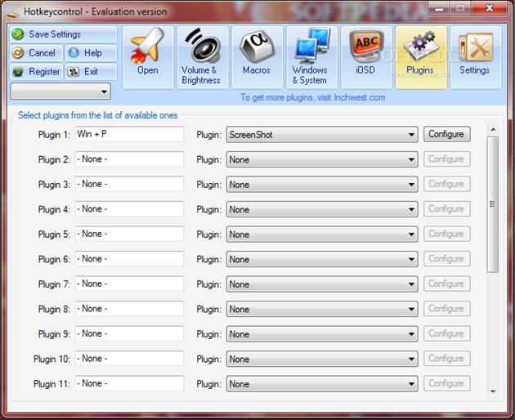
Task: Click Configure in the Plugin 11 row
Action: point(446,384)
